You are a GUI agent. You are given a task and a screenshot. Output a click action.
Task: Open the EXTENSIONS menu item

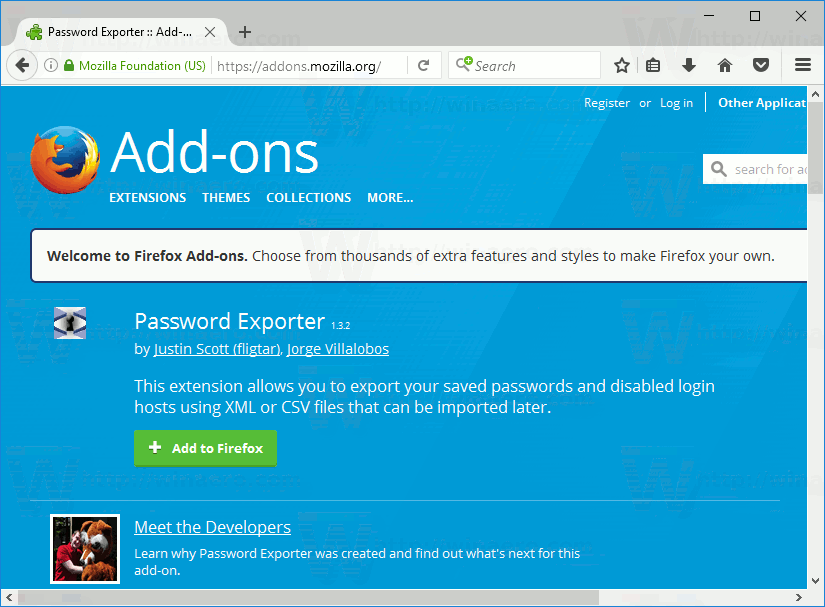point(148,198)
